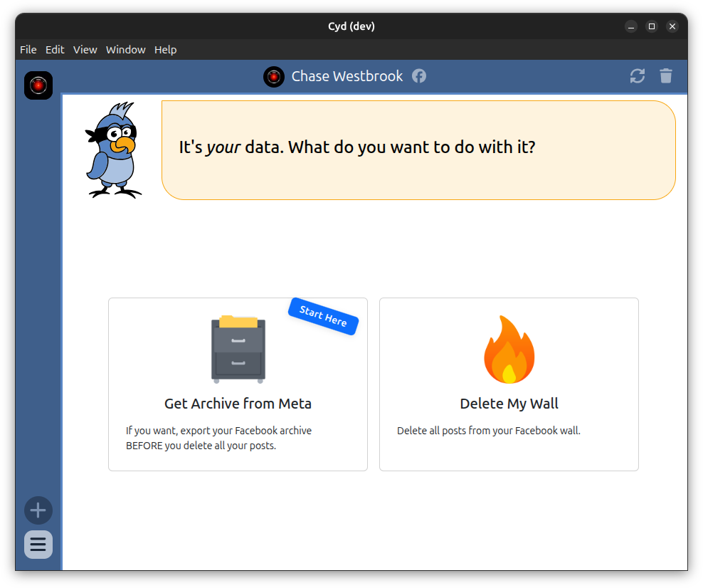This screenshot has width=703, height=588.
Task: Click the Chase Westbrook account name
Action: [347, 76]
